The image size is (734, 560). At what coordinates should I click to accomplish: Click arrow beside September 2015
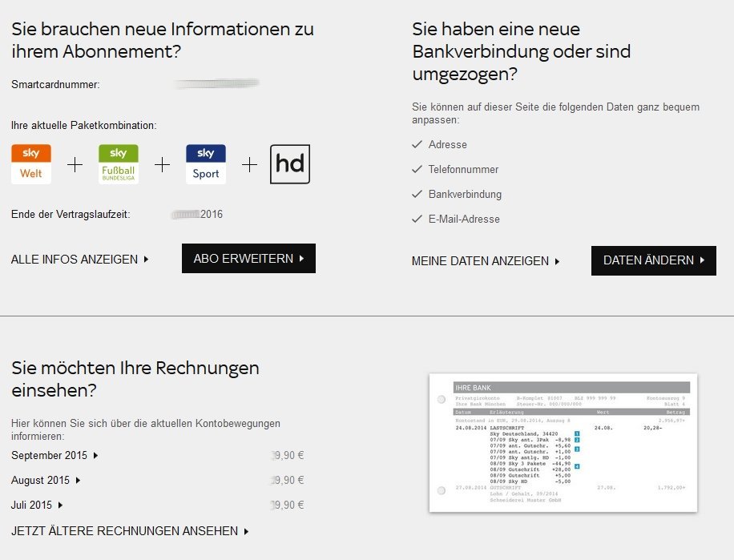(x=95, y=455)
